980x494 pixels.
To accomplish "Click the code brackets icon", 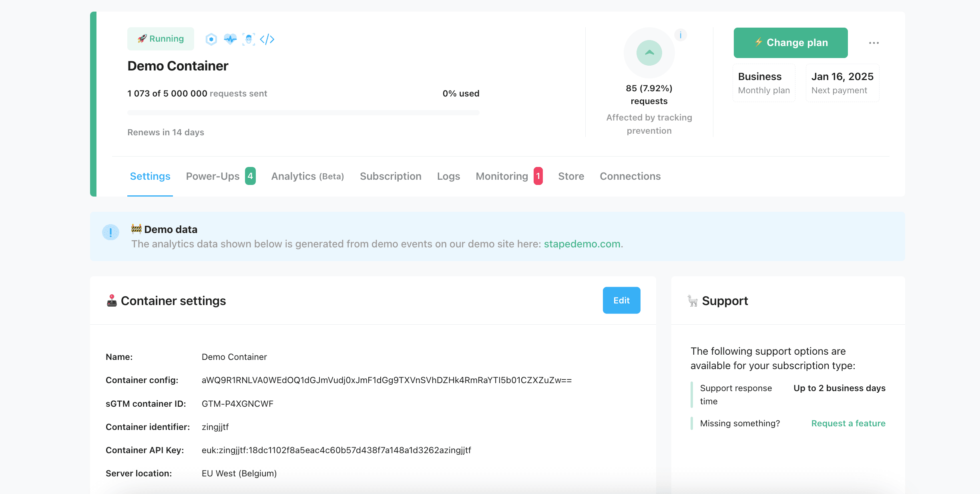I will (x=267, y=39).
